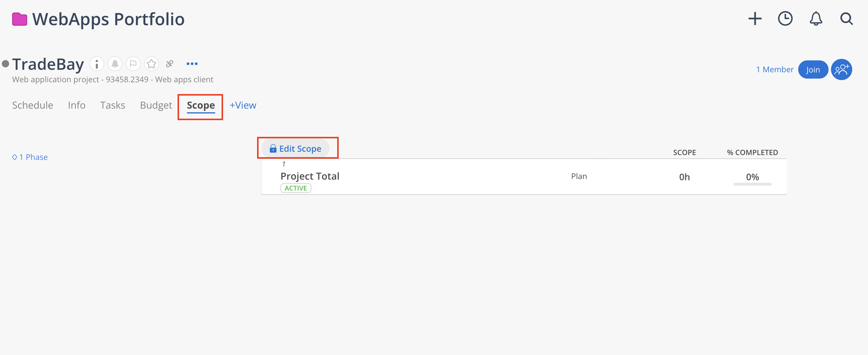
Task: Click the plus icon to add new item
Action: pyautogui.click(x=755, y=19)
